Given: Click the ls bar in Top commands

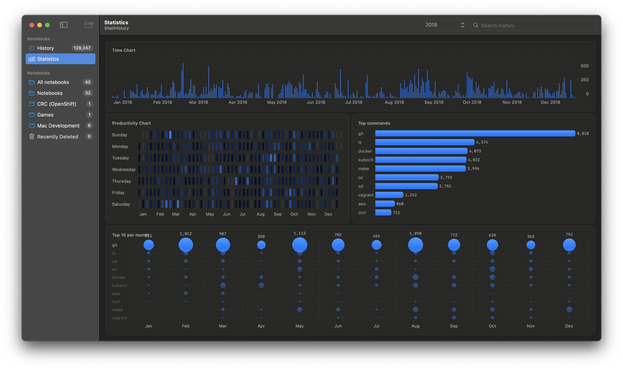Looking at the screenshot, I should click(x=424, y=142).
